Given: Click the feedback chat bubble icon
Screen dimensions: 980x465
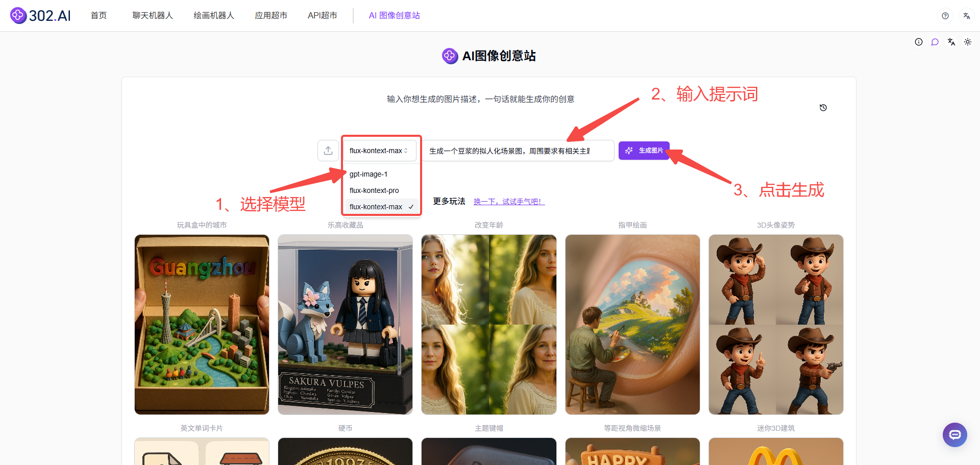Looking at the screenshot, I should (935, 42).
